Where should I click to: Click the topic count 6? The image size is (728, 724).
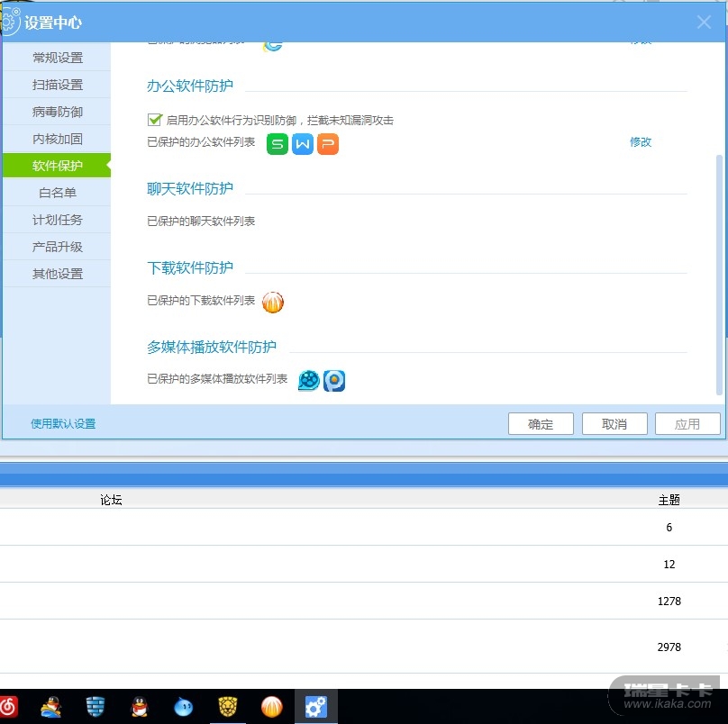click(x=669, y=527)
